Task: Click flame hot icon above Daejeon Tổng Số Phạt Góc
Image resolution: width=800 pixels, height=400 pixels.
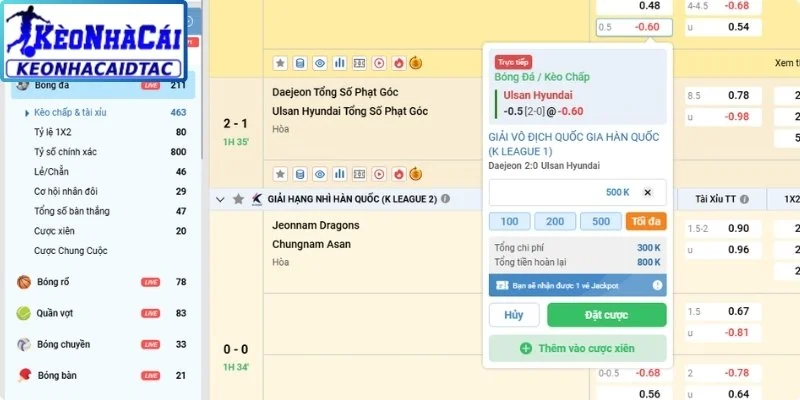Action: pyautogui.click(x=398, y=63)
